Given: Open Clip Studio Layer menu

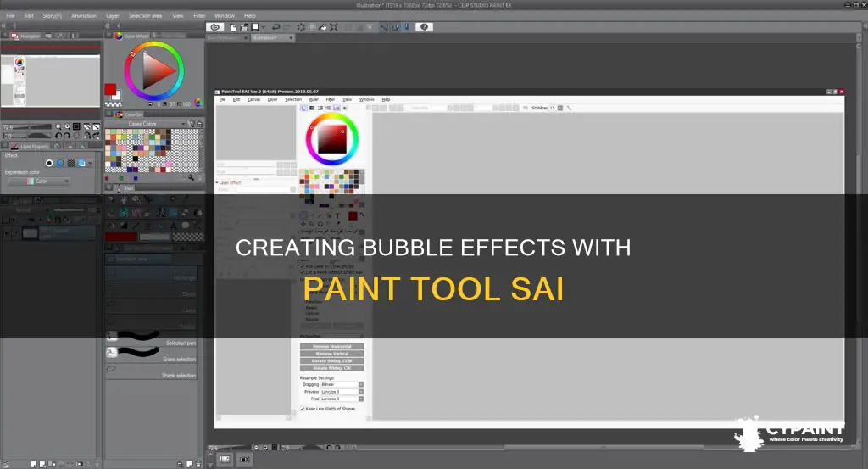Looking at the screenshot, I should click(x=113, y=15).
